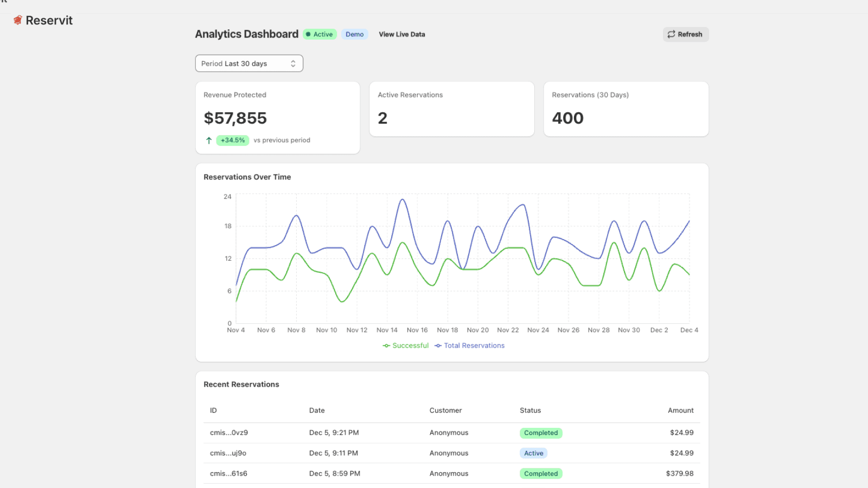Viewport: 868px width, 488px height.
Task: Click the +34.5% growth indicator pill
Action: [x=232, y=140]
